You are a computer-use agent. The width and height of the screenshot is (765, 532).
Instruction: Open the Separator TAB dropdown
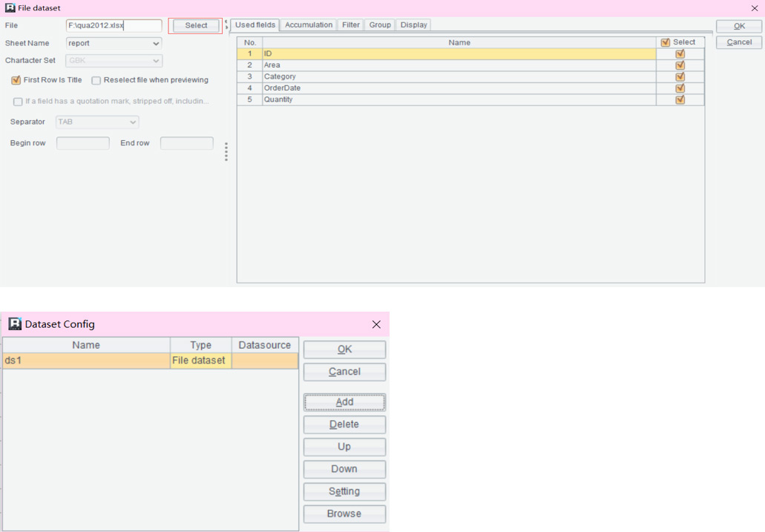[x=97, y=122]
